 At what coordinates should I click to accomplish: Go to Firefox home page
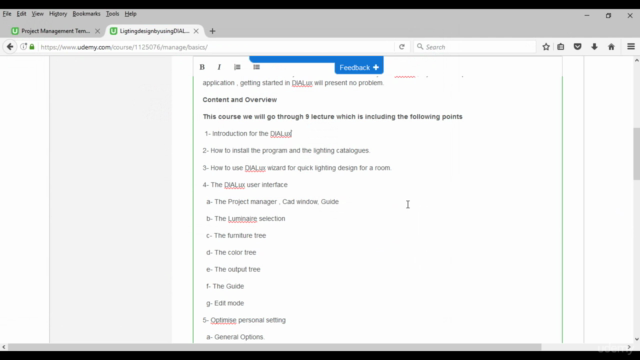(x=611, y=47)
